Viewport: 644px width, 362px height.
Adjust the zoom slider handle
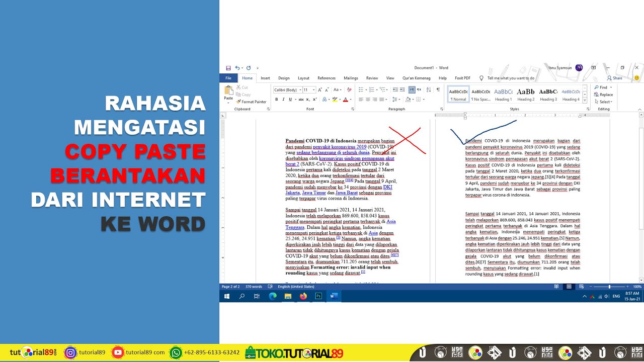pyautogui.click(x=609, y=287)
